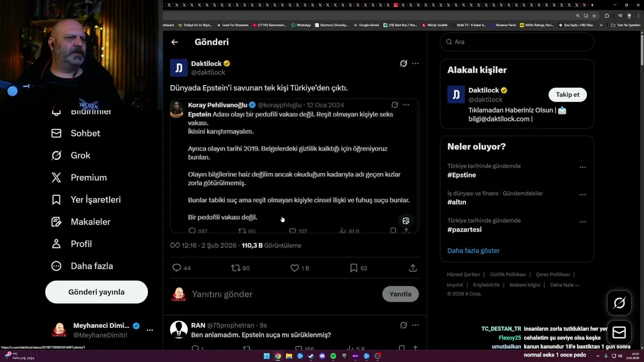Open the Windows Start button

coord(267,356)
